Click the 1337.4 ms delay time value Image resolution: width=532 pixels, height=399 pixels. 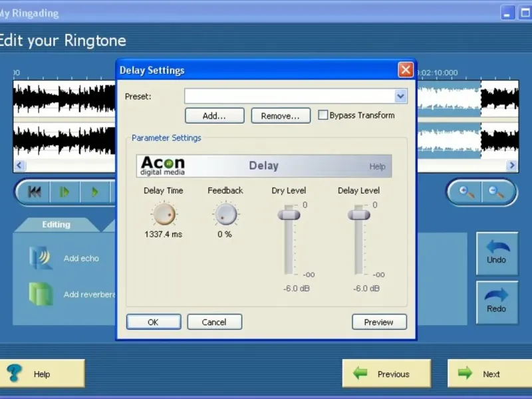tap(163, 234)
